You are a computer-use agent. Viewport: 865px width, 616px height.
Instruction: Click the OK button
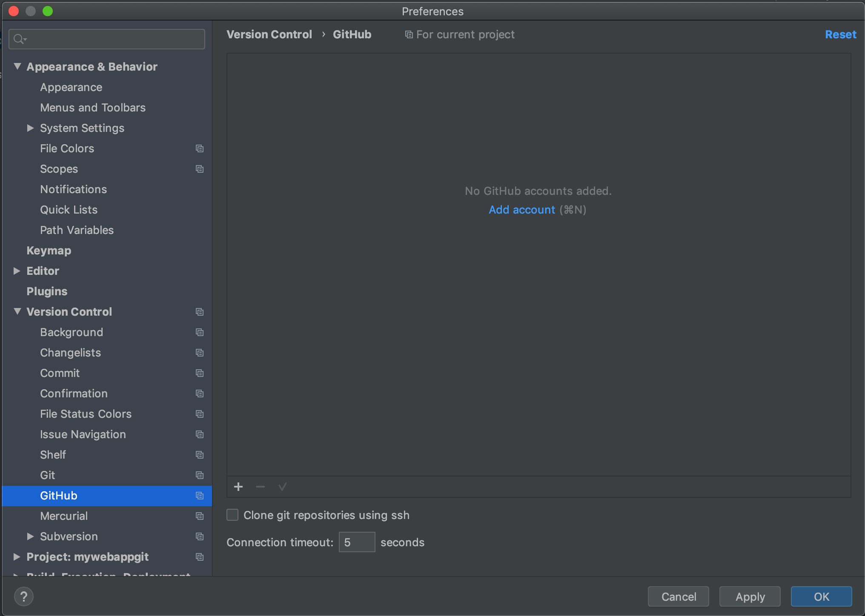click(x=822, y=596)
